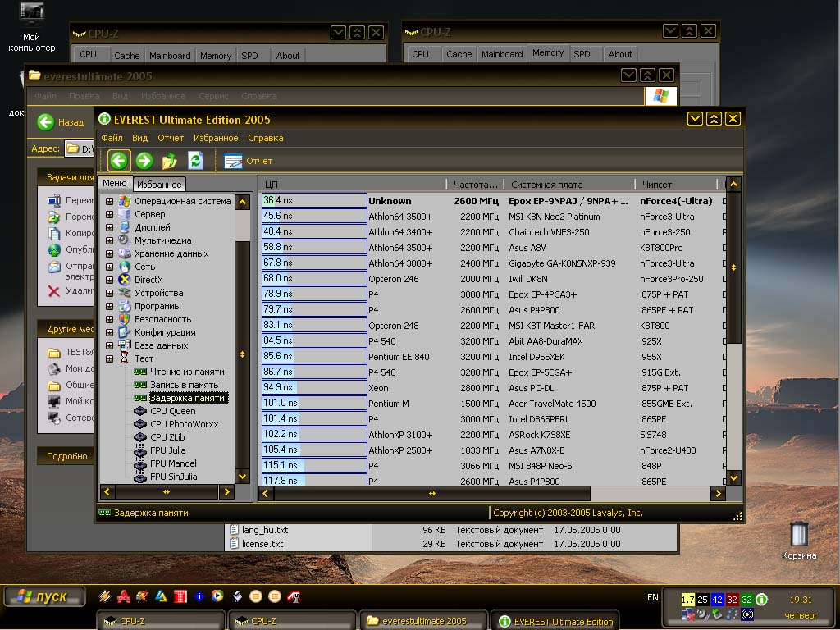
Task: Select the 36.4 ns Unknown result row
Action: click(x=492, y=201)
